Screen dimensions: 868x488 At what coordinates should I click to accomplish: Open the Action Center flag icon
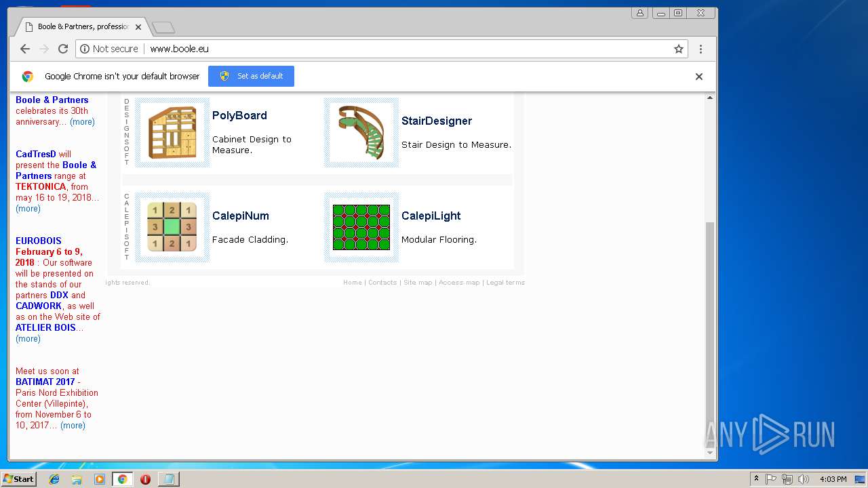point(771,479)
